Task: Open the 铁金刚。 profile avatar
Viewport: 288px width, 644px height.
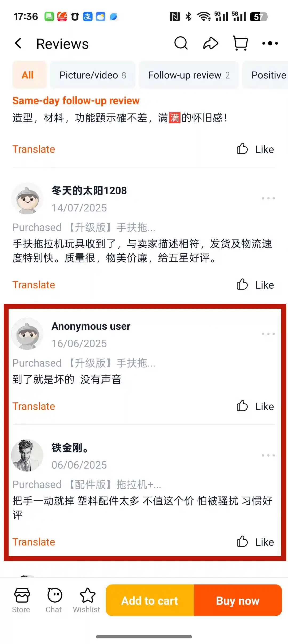Action: tap(27, 455)
